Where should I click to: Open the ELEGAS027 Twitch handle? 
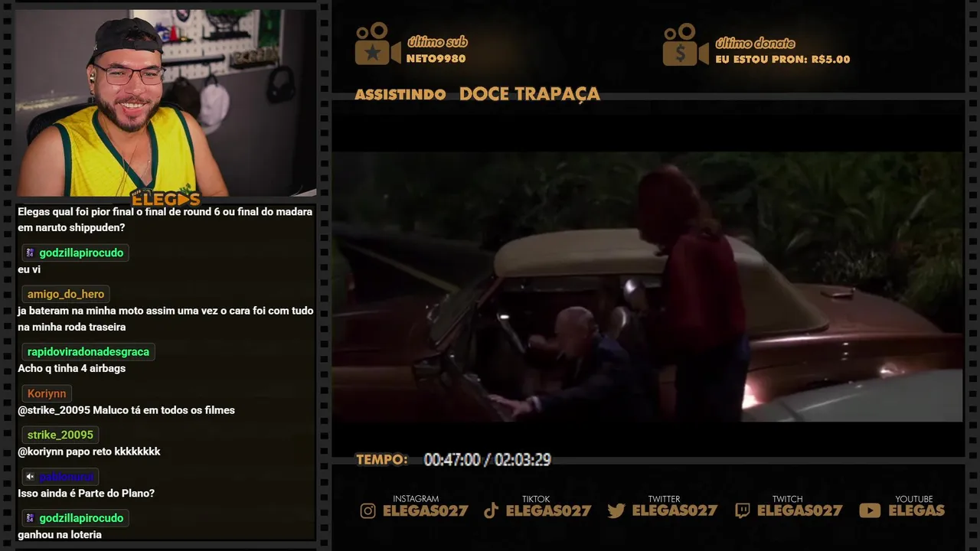[800, 510]
